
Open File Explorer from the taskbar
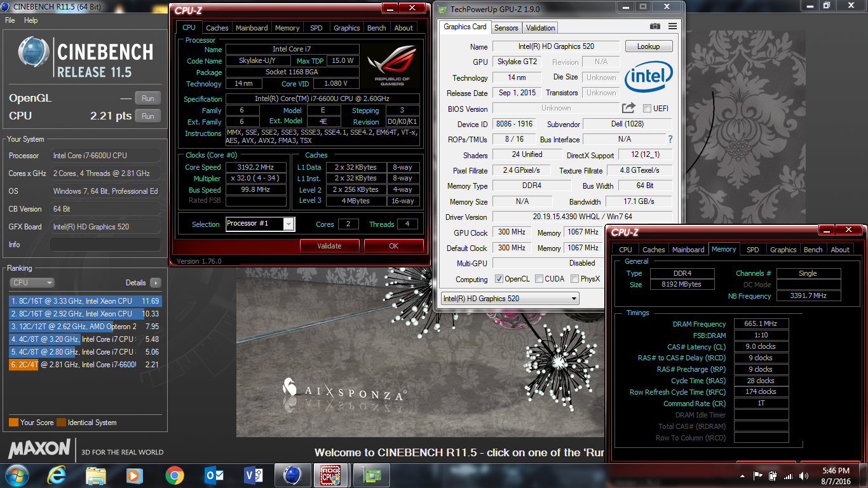(x=96, y=475)
